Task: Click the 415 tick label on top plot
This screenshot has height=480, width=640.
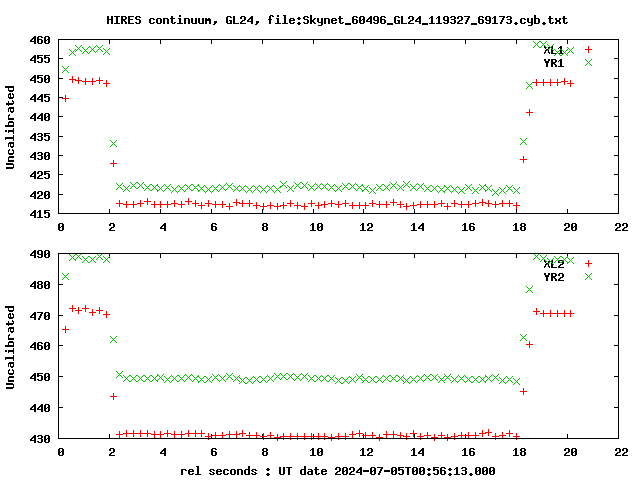Action: point(40,214)
